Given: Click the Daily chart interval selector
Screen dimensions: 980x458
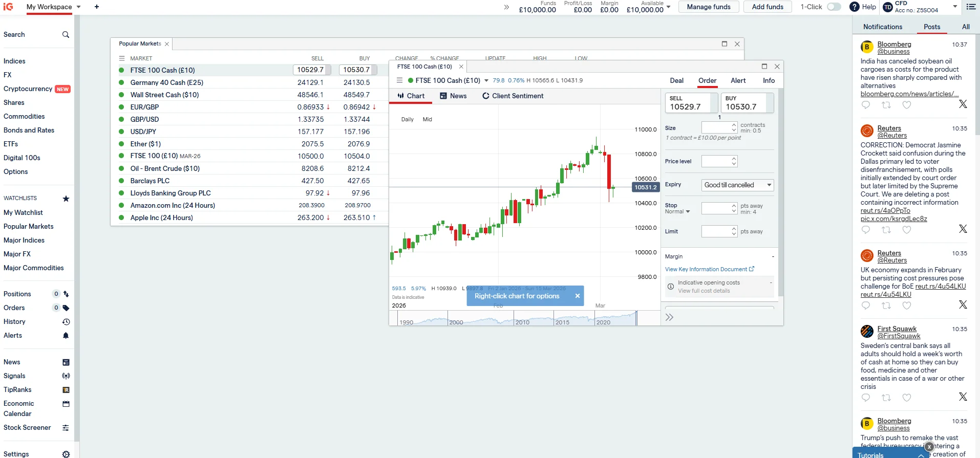Looking at the screenshot, I should (x=408, y=119).
